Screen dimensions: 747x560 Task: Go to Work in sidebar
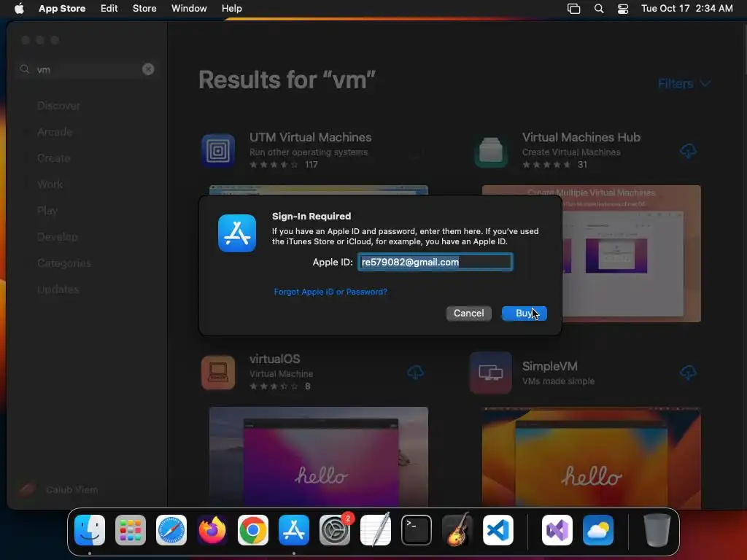[x=50, y=184]
